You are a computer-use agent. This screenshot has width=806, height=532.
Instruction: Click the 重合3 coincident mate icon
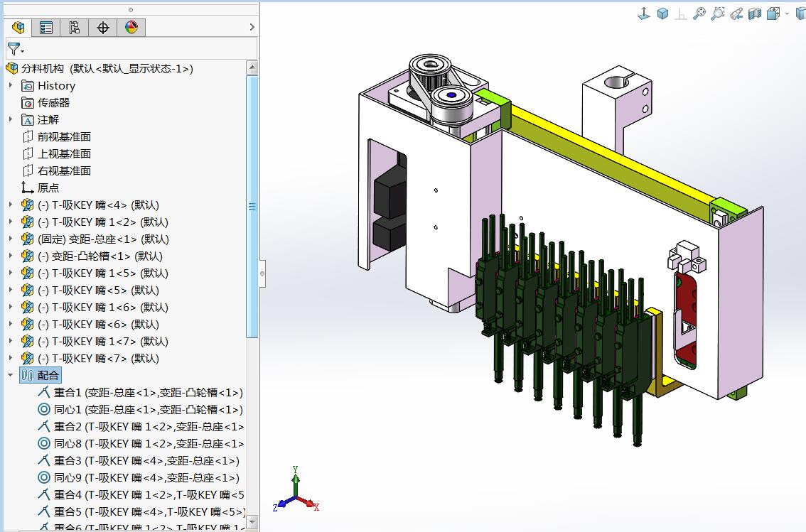tap(44, 460)
